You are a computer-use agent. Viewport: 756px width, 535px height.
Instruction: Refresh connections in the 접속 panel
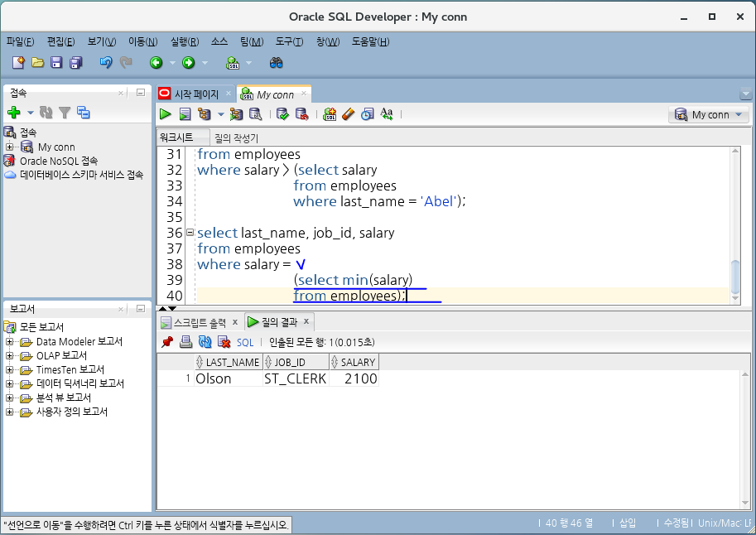click(x=46, y=113)
